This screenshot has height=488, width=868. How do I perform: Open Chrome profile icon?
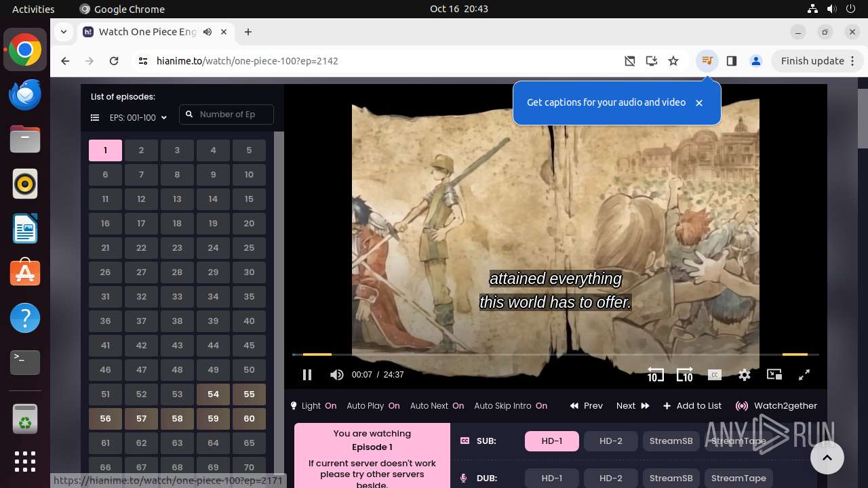click(x=755, y=61)
